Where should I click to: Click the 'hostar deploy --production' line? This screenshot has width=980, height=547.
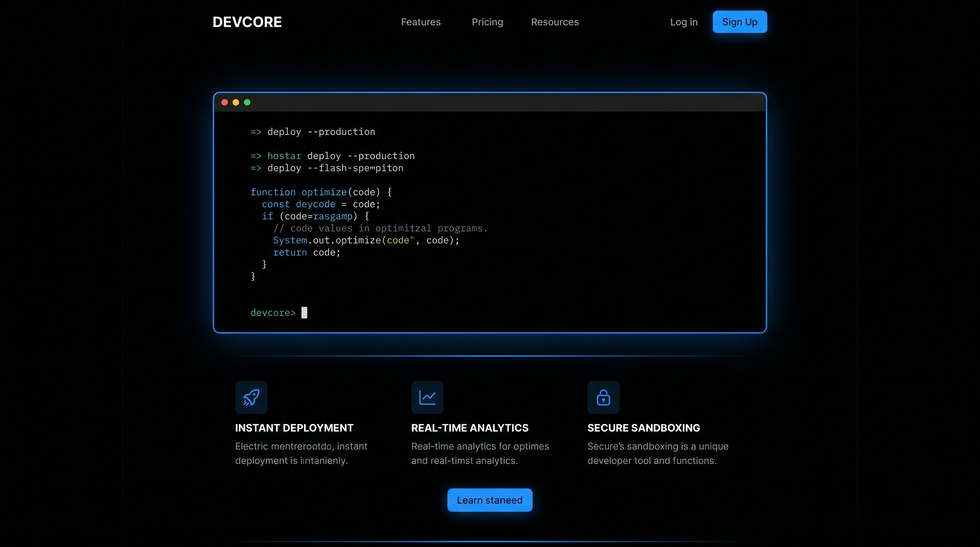coord(333,156)
